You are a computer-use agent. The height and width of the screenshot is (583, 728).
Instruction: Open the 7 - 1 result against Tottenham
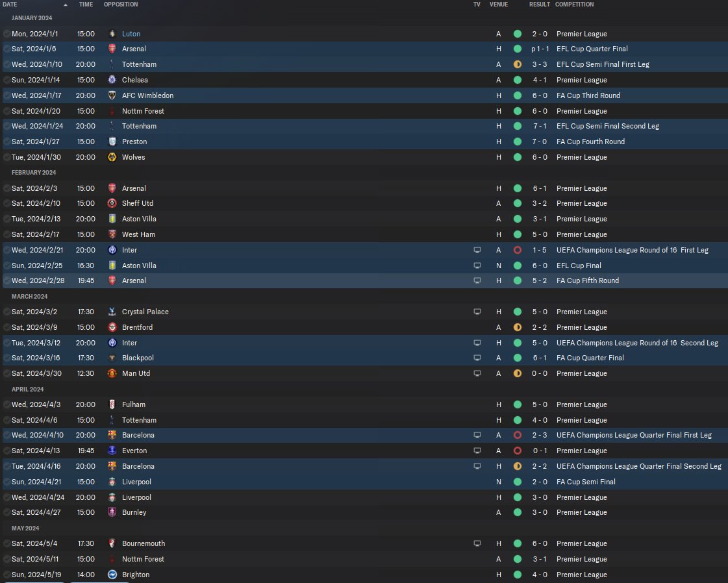(540, 126)
